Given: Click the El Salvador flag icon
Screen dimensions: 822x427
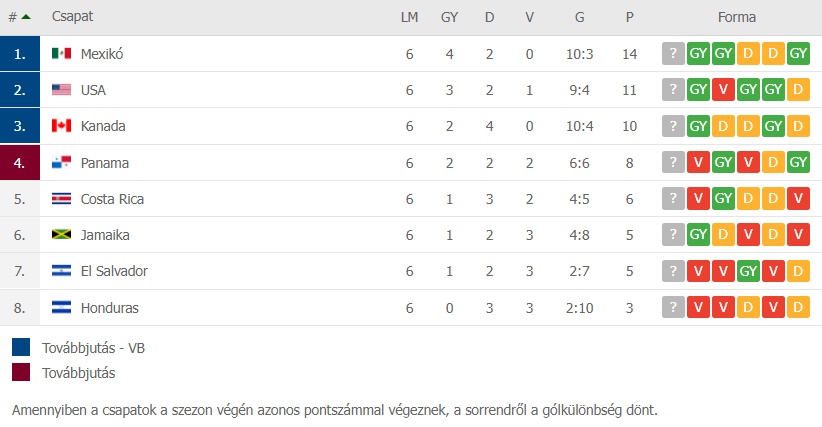Looking at the screenshot, I should [61, 271].
